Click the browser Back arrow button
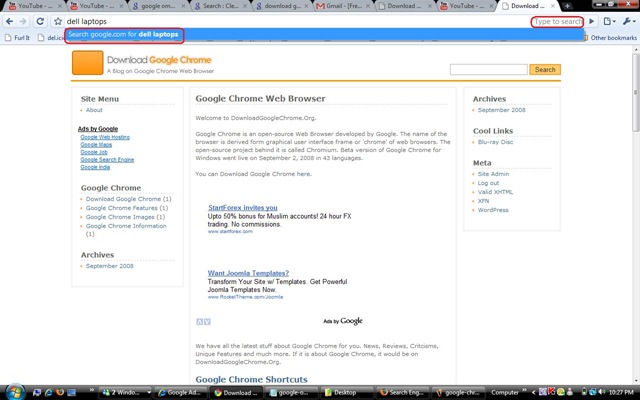This screenshot has width=640, height=400. pos(9,21)
